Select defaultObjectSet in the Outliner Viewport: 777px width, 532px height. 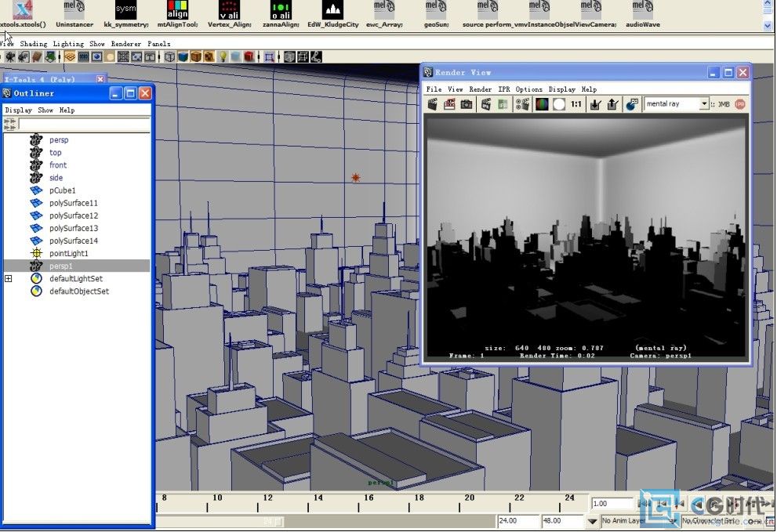(x=78, y=291)
